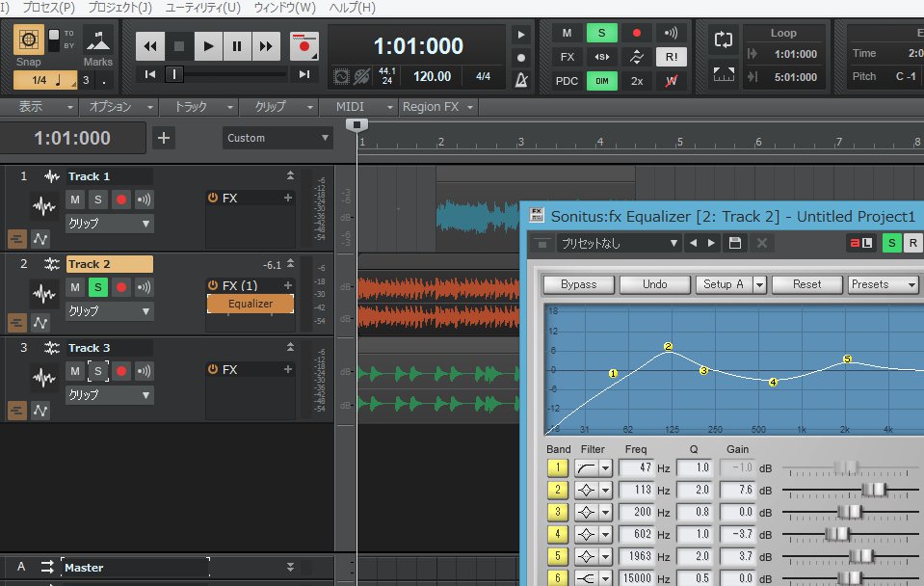Jump to end with Go-to-End icon

[304, 74]
